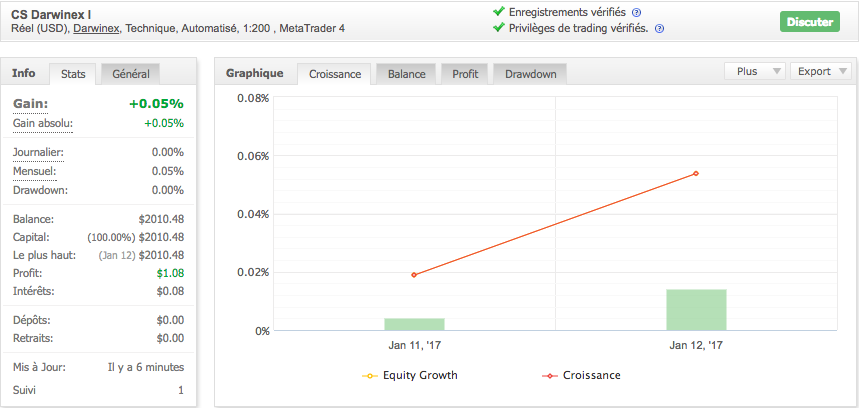Switch to the Général tab
This screenshot has width=859, height=408.
coord(131,74)
